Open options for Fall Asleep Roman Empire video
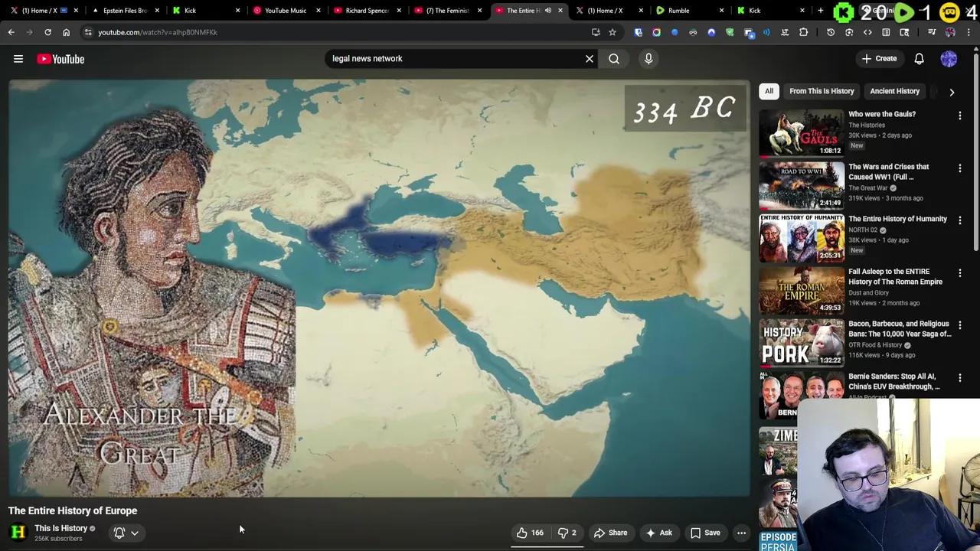This screenshot has width=980, height=551. click(960, 272)
